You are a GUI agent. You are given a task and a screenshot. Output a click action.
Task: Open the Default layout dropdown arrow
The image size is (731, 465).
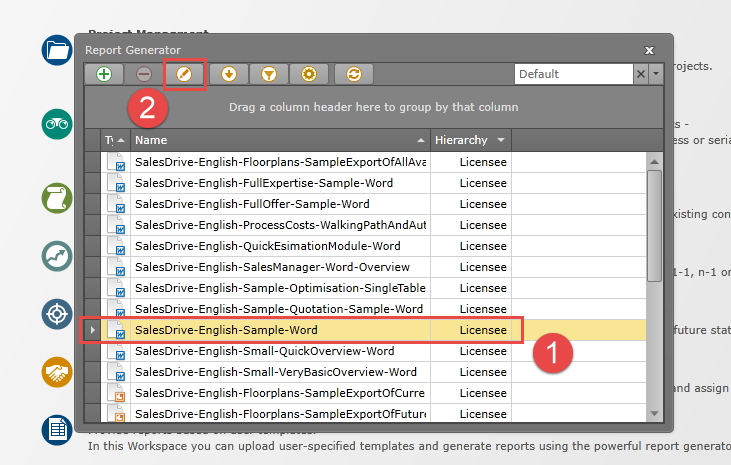click(x=656, y=74)
